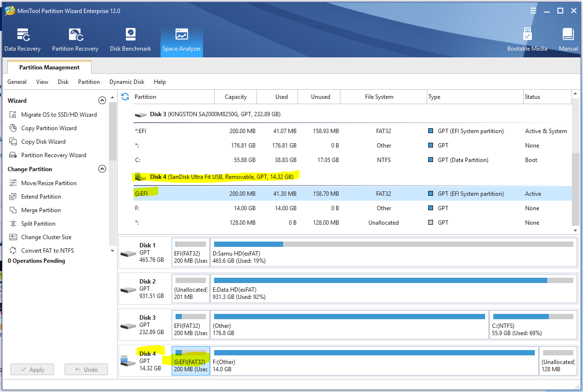Select the 176.8 GB (Other) block on Disk 3

[x=350, y=324]
